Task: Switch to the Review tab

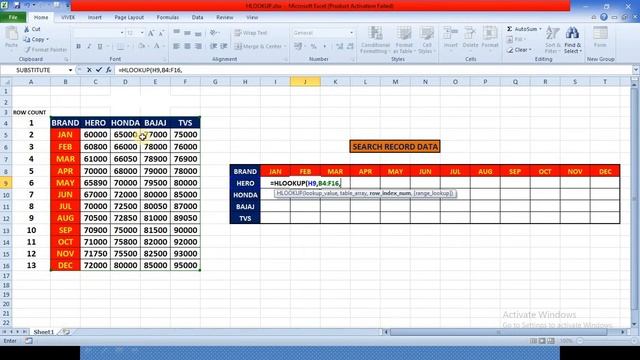Action: pyautogui.click(x=224, y=18)
